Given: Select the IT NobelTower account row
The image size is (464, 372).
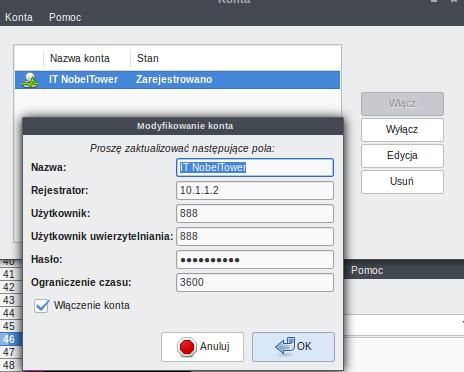Looking at the screenshot, I should coord(177,80).
